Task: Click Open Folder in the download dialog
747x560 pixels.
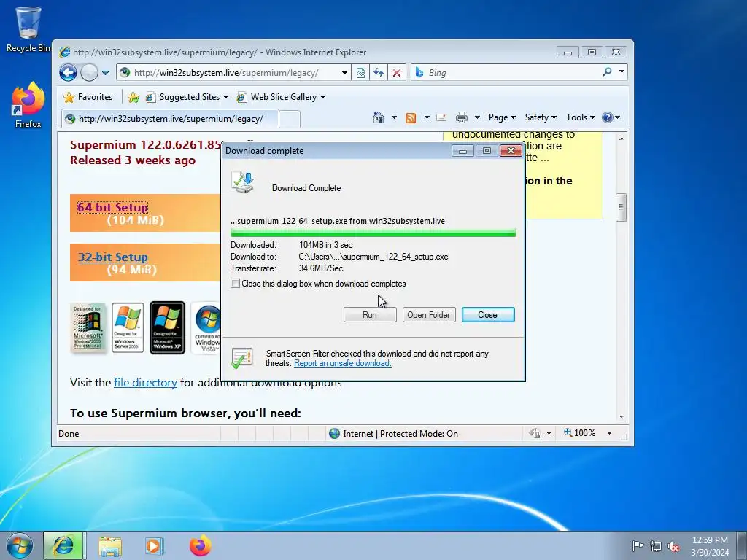Action: 429,315
